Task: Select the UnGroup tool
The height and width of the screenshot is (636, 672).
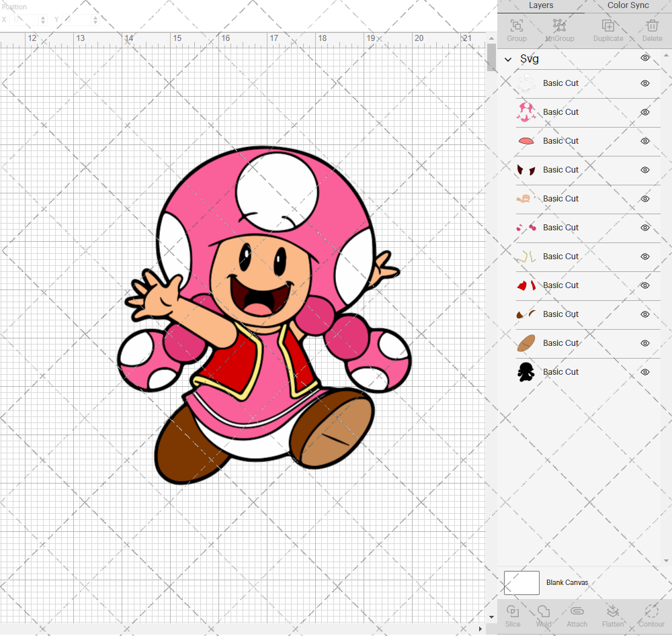Action: coord(559,30)
